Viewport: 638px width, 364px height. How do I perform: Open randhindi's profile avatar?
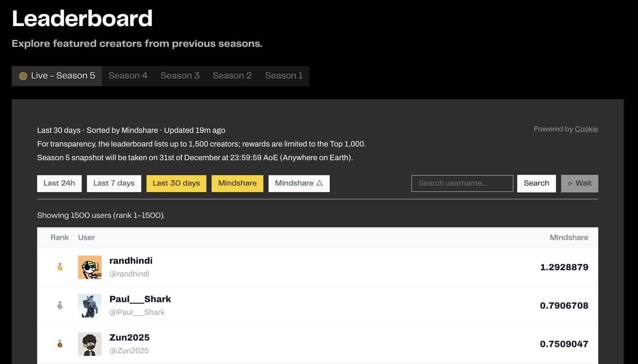tap(89, 267)
